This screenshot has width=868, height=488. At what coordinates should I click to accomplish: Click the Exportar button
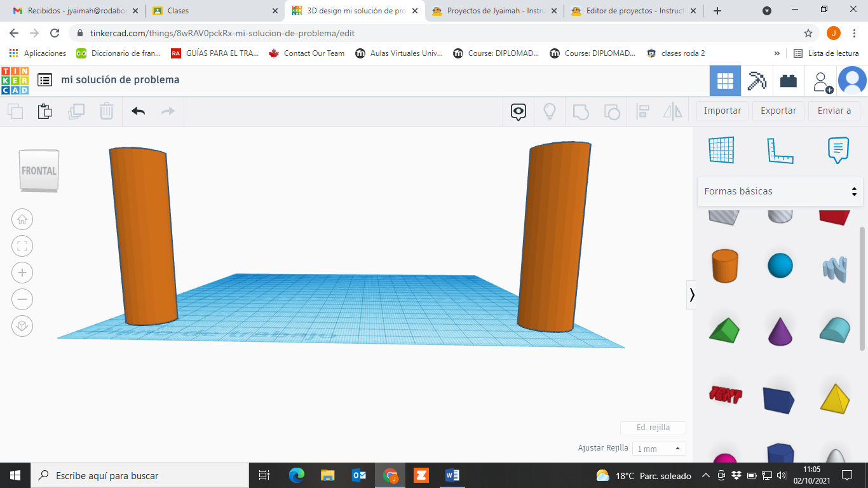(x=778, y=111)
